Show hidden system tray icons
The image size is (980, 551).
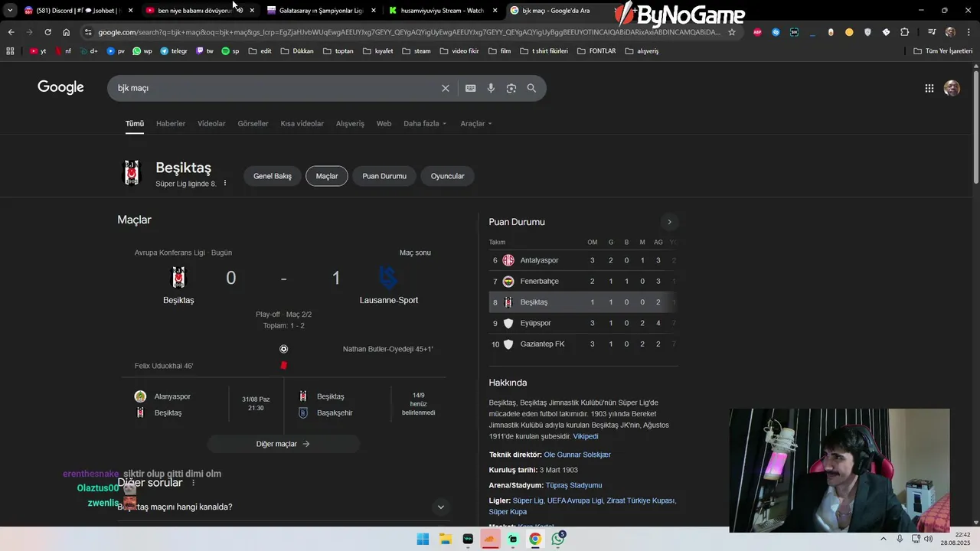pyautogui.click(x=884, y=539)
